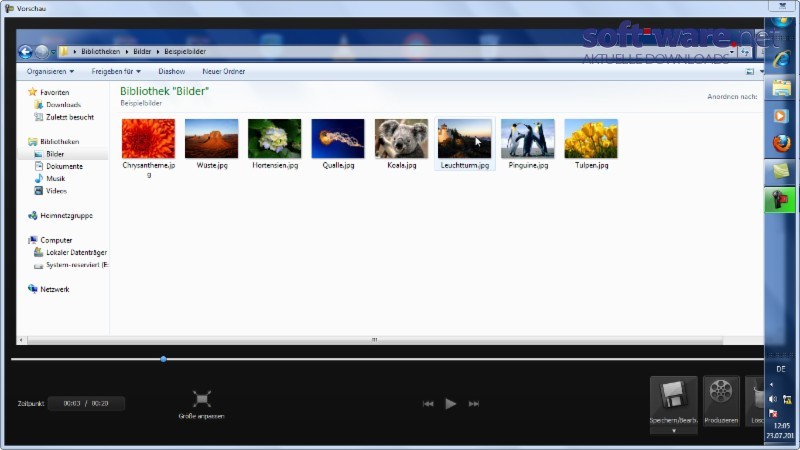Click the green note taskbar icon
The image size is (800, 450).
[781, 171]
